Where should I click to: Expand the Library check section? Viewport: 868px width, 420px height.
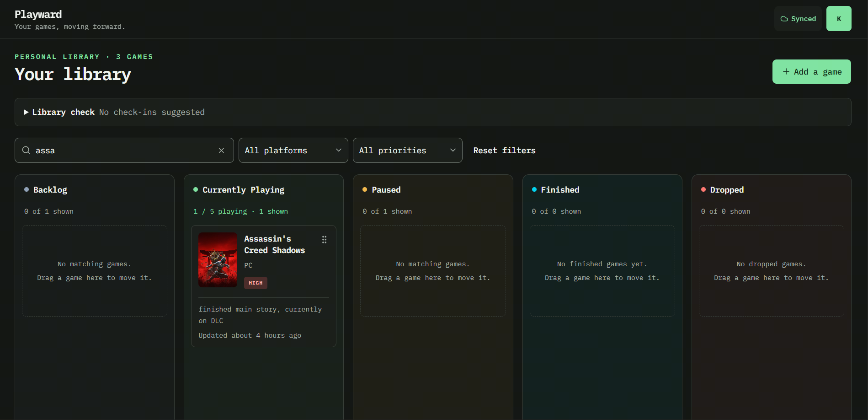(433, 112)
